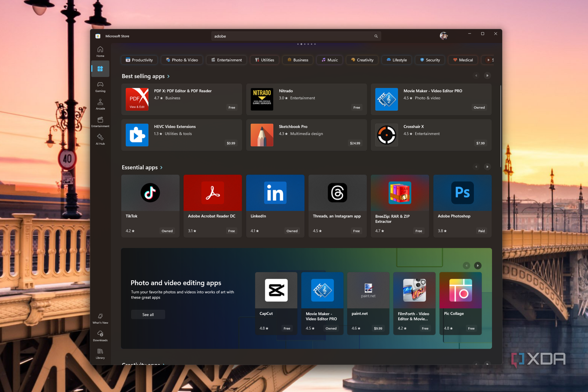This screenshot has width=588, height=392.
Task: Select the Photo & Video category
Action: 182,60
